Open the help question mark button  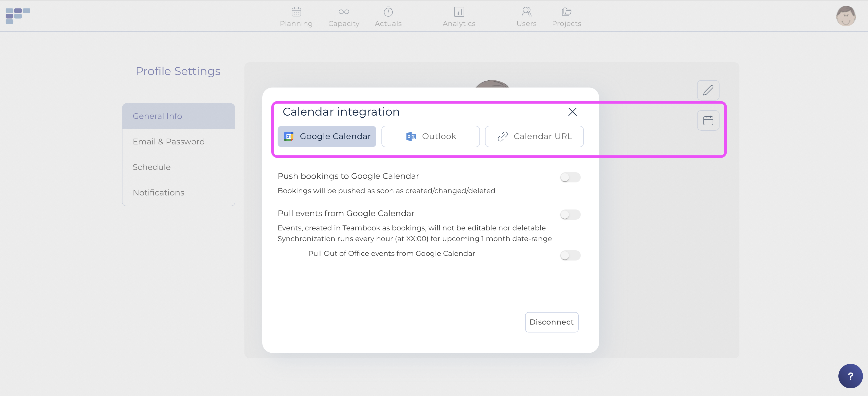tap(850, 376)
